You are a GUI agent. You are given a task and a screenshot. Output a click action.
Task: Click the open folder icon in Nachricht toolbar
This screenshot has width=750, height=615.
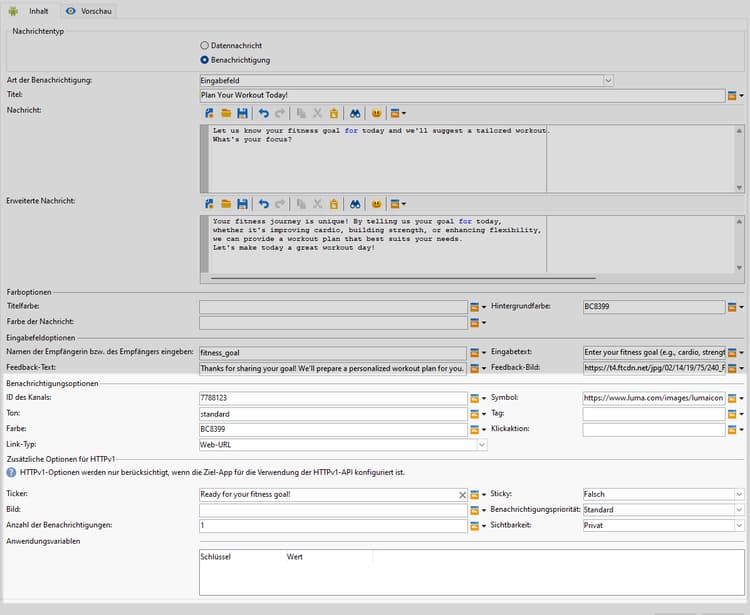(x=226, y=114)
